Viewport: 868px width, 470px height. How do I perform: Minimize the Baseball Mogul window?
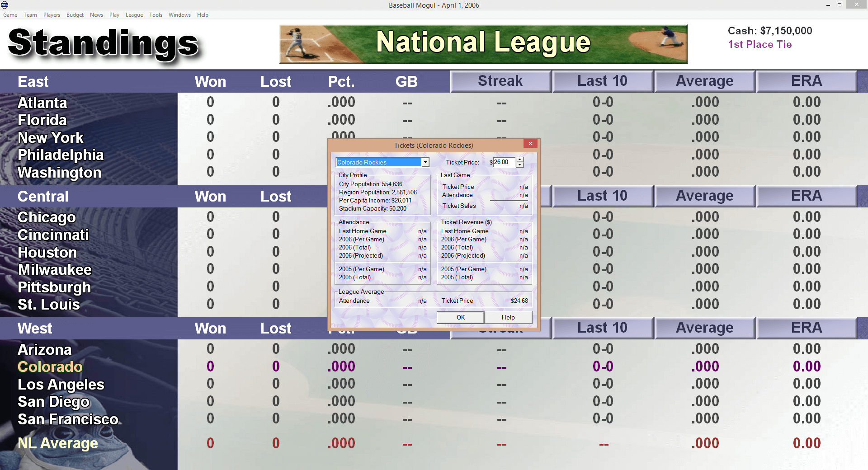click(x=828, y=5)
